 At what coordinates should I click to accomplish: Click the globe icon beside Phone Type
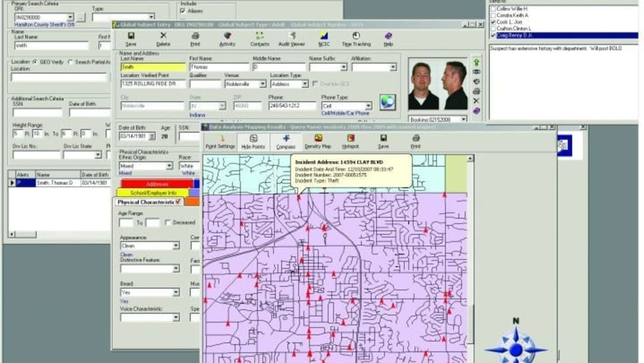click(x=388, y=102)
